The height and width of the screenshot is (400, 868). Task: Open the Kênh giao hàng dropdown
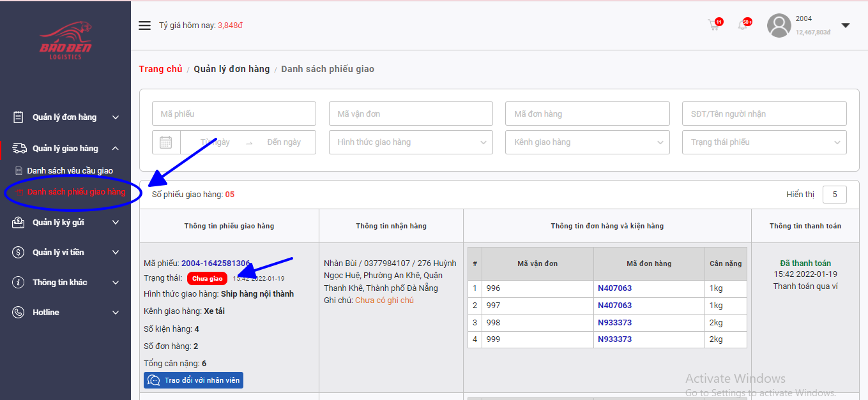pyautogui.click(x=587, y=142)
